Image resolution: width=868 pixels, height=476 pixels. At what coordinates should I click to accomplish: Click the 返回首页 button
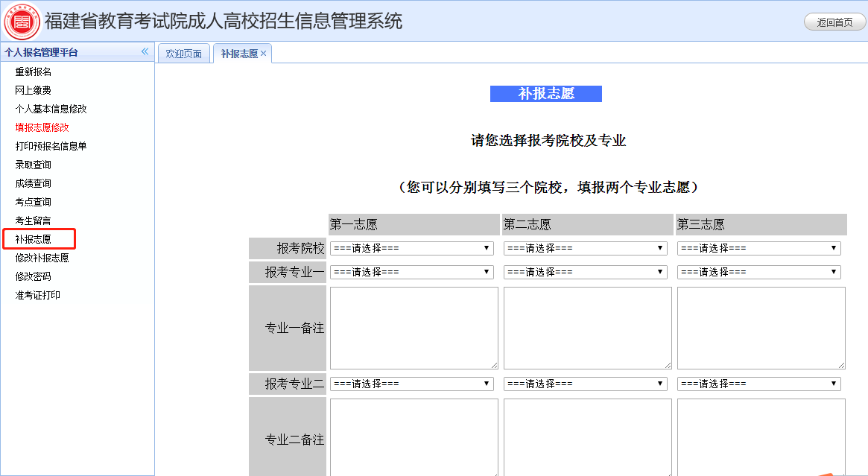point(834,22)
